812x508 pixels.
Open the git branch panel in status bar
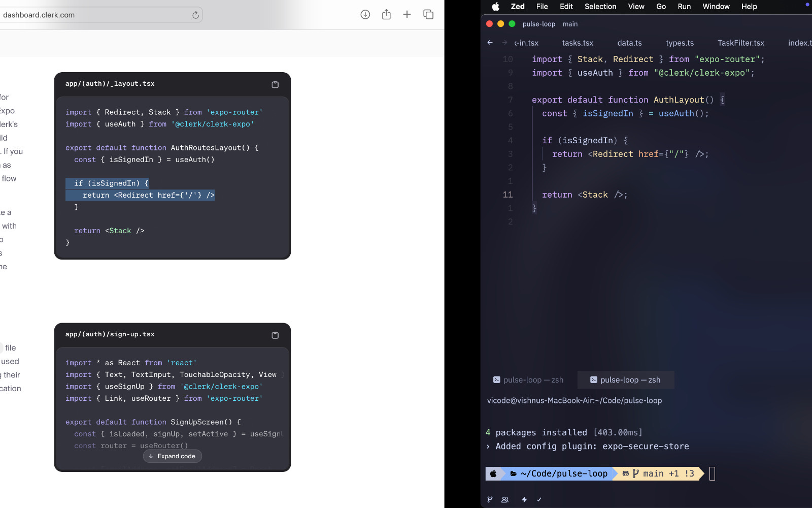coord(490,499)
